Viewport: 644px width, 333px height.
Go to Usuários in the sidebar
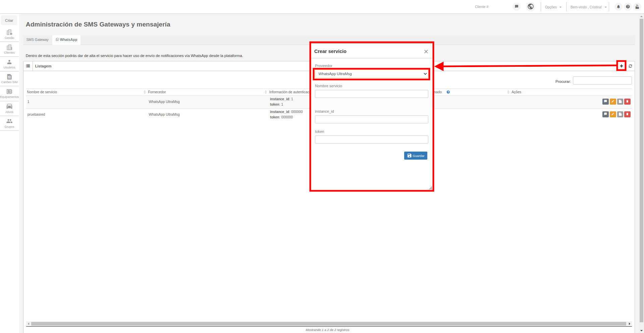(9, 64)
